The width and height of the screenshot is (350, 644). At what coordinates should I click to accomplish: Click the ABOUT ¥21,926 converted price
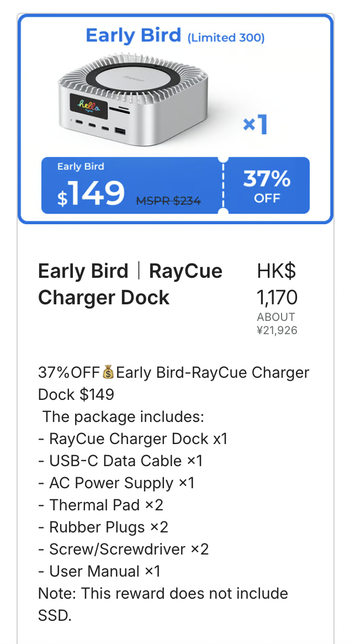pos(277,324)
